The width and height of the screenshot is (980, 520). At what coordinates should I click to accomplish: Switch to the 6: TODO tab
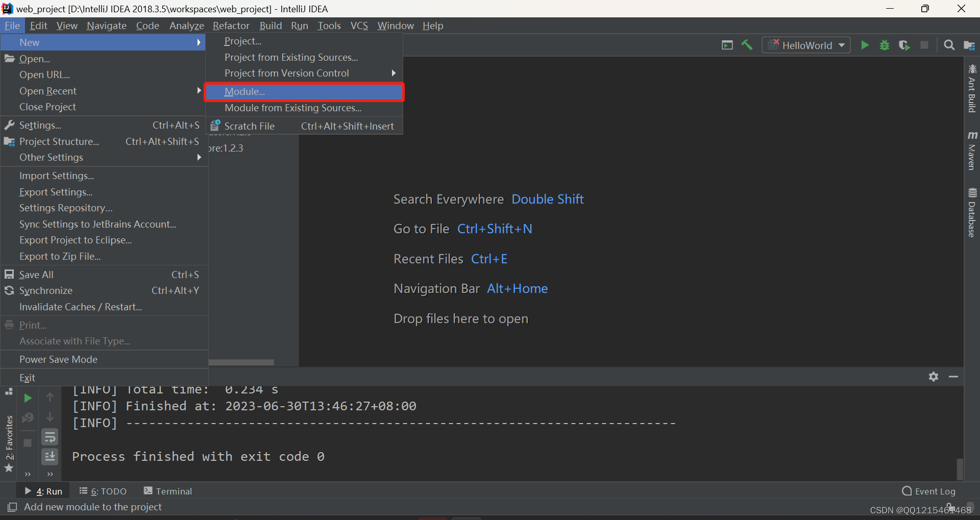[x=103, y=491]
